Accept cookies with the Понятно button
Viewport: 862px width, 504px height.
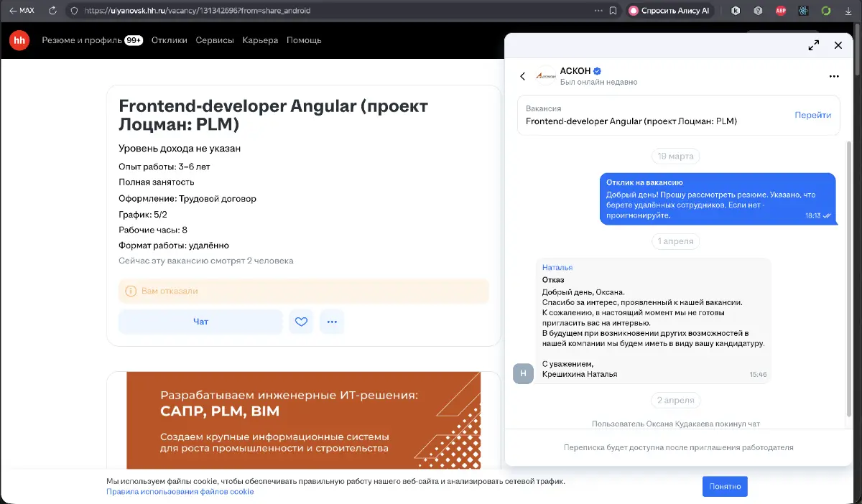(x=725, y=486)
